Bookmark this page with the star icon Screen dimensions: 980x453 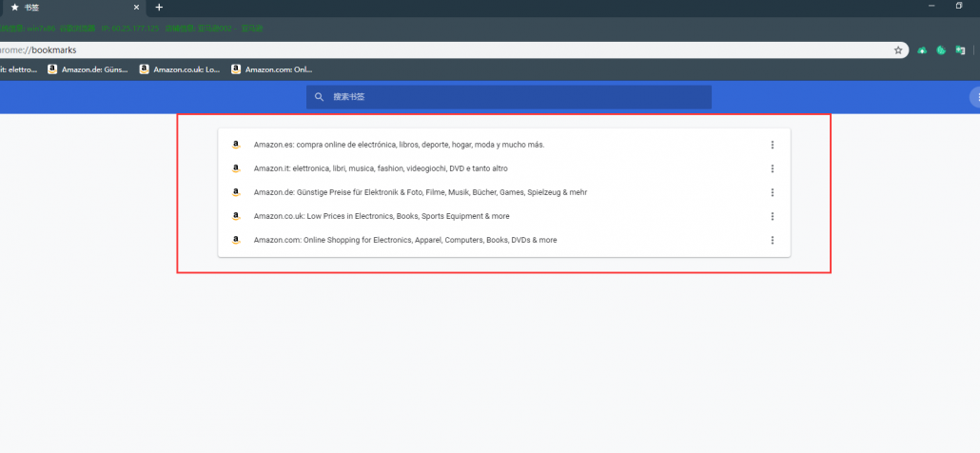point(898,50)
